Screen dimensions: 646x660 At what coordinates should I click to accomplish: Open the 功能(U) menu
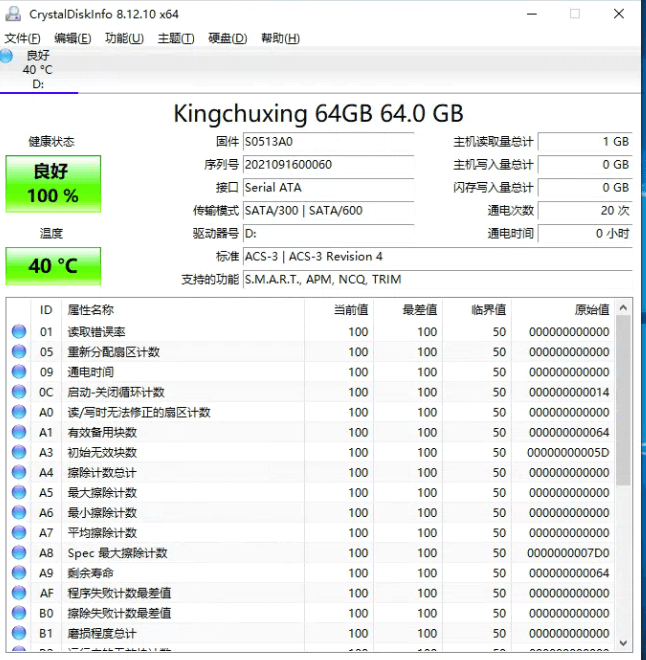tap(124, 38)
